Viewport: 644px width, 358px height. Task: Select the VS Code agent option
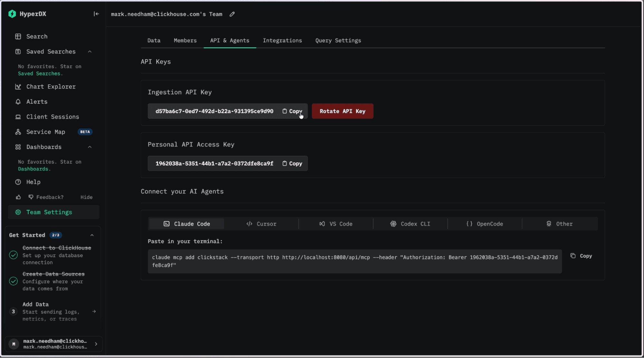coord(336,224)
